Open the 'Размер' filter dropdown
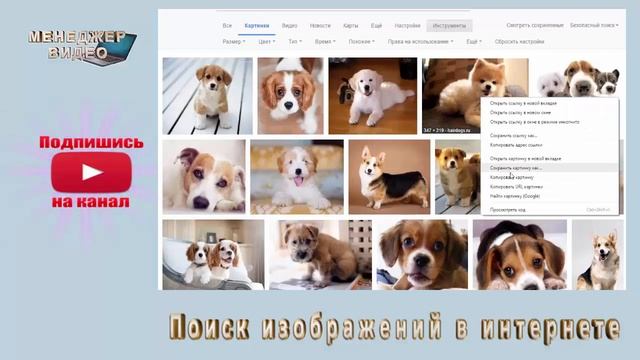The image size is (640, 360). click(234, 42)
